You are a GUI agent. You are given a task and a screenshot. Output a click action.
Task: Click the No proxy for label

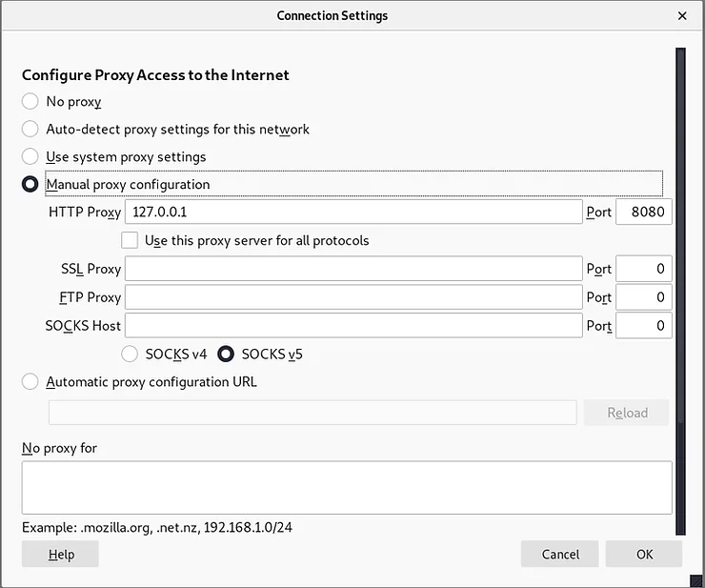pyautogui.click(x=59, y=448)
